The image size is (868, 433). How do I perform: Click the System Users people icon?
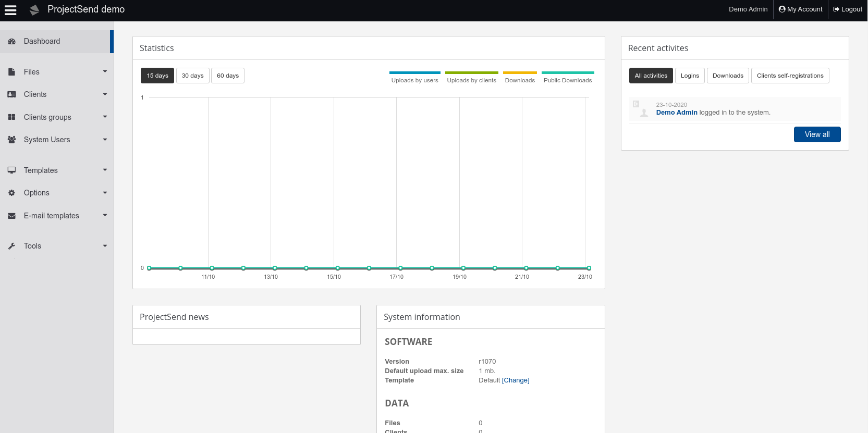[x=11, y=140]
